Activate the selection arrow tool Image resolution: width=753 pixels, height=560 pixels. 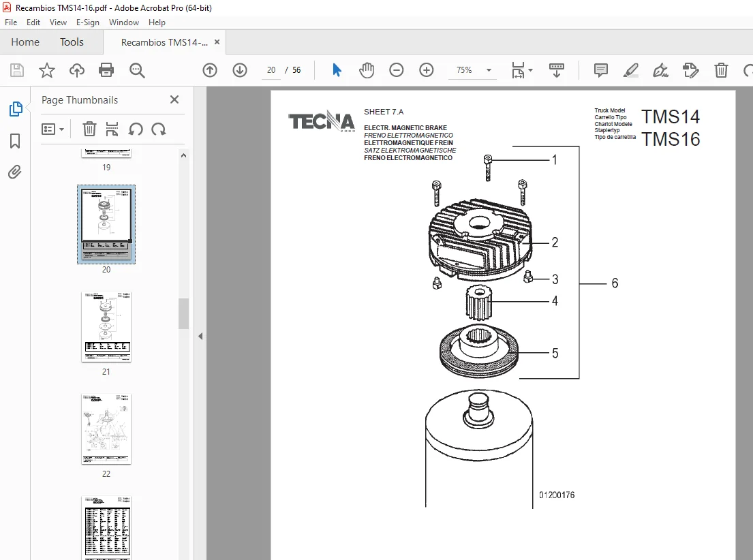[x=337, y=70]
